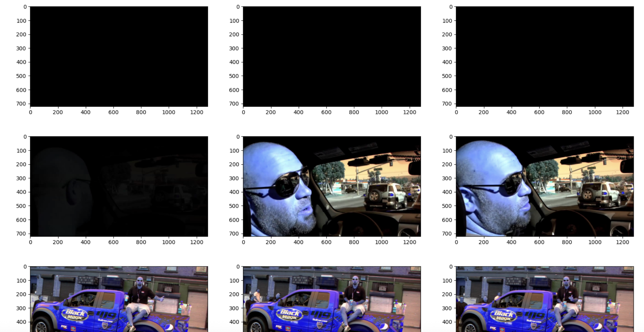Viewport: 644px width, 332px height.
Task: Click y-axis tick 700 of top-middle plot
Action: click(x=234, y=104)
